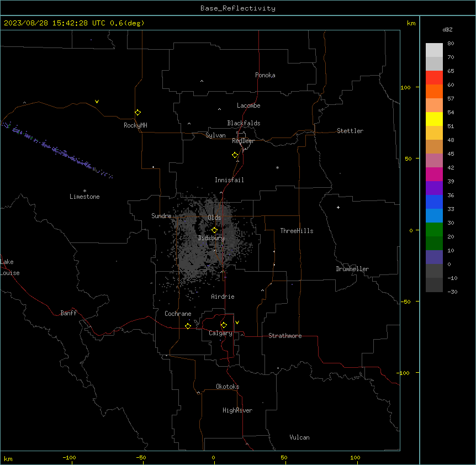Click the Sylvan label
Image resolution: width=476 pixels, height=465 pixels.
(215, 135)
